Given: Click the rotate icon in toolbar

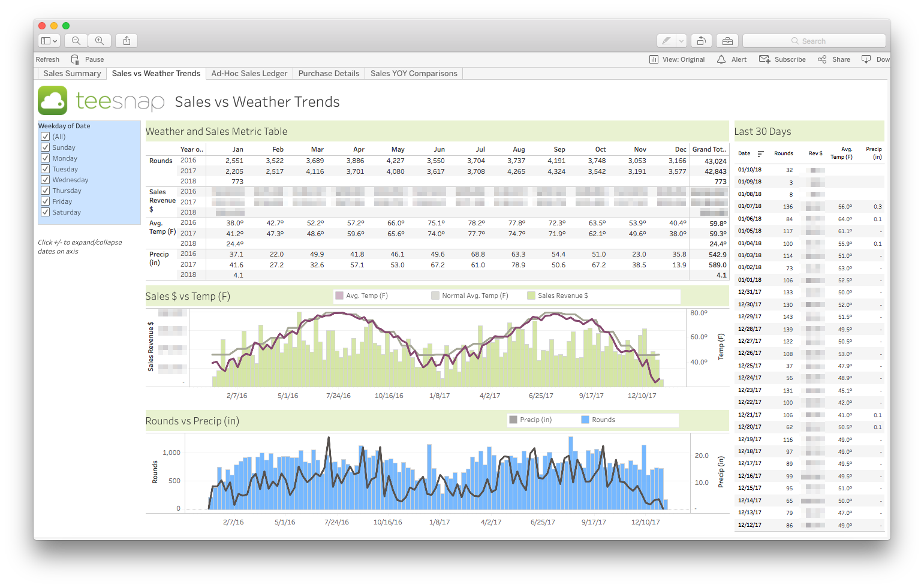Looking at the screenshot, I should coord(701,41).
